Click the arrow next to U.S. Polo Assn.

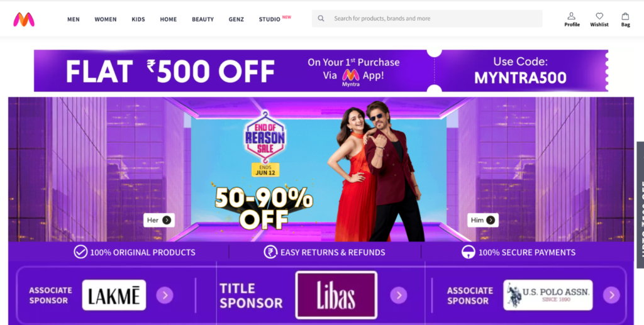611,295
